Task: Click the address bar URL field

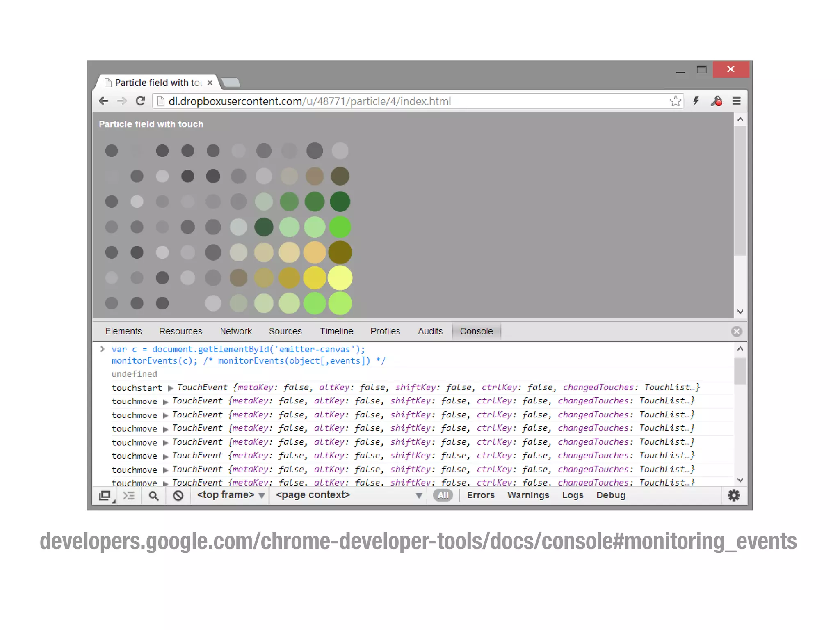Action: coord(410,101)
